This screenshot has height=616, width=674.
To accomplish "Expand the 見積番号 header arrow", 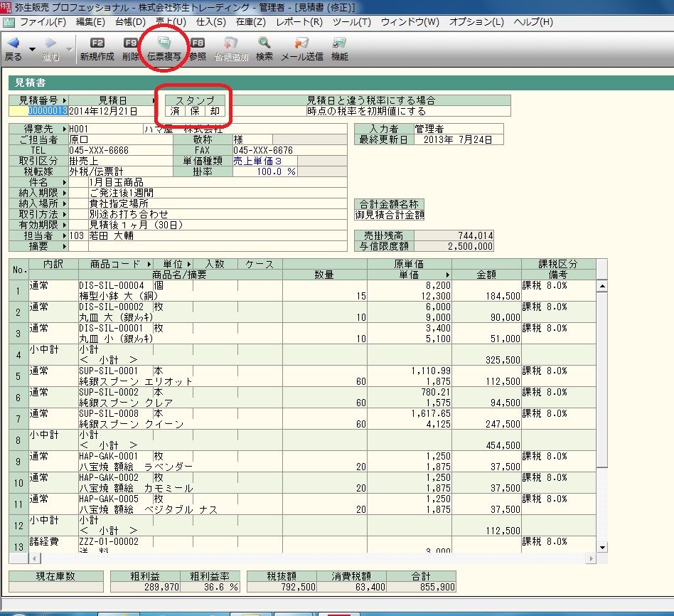I will pyautogui.click(x=65, y=101).
